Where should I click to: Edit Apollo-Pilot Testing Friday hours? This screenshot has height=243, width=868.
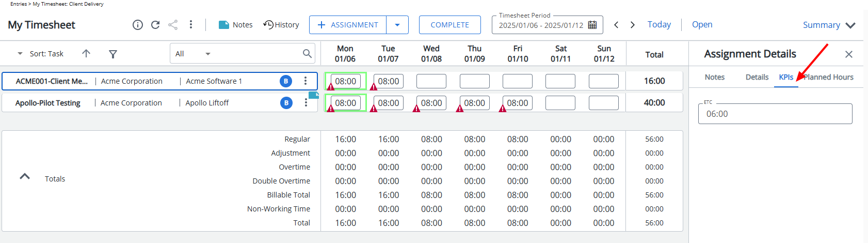point(518,103)
